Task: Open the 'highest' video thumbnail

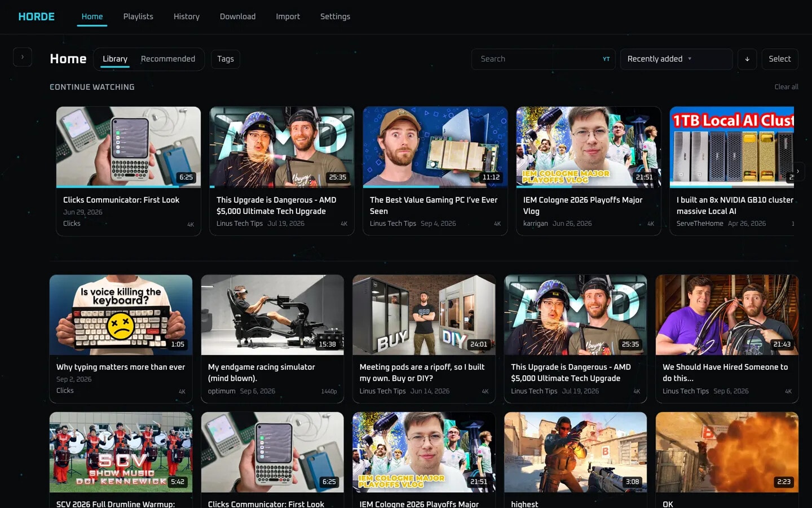Action: (x=575, y=452)
